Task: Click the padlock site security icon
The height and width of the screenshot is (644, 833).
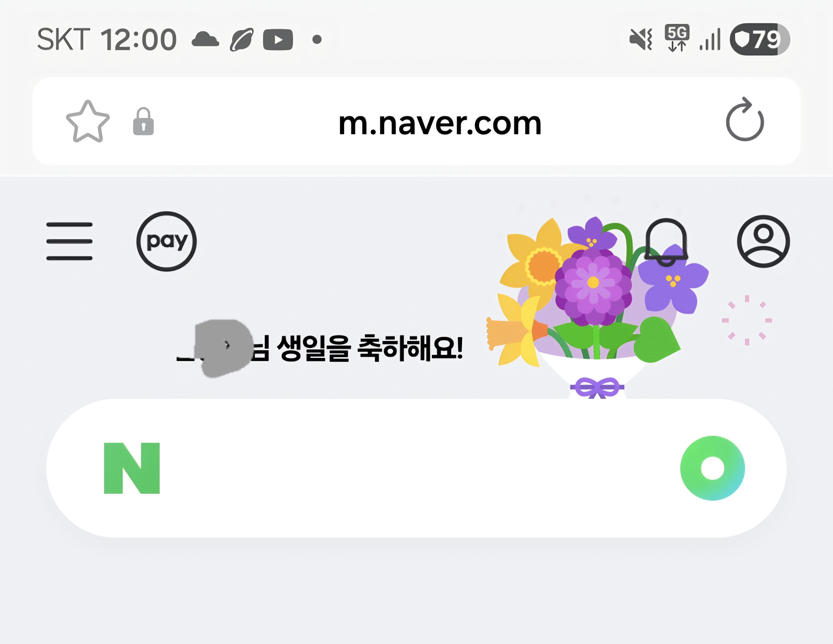Action: pyautogui.click(x=143, y=122)
